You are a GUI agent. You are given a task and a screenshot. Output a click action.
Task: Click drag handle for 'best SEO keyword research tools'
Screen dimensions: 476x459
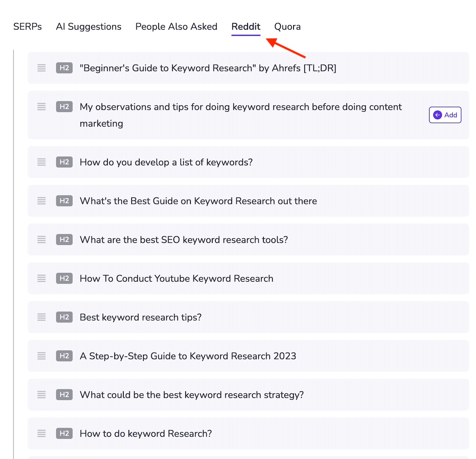pos(42,240)
